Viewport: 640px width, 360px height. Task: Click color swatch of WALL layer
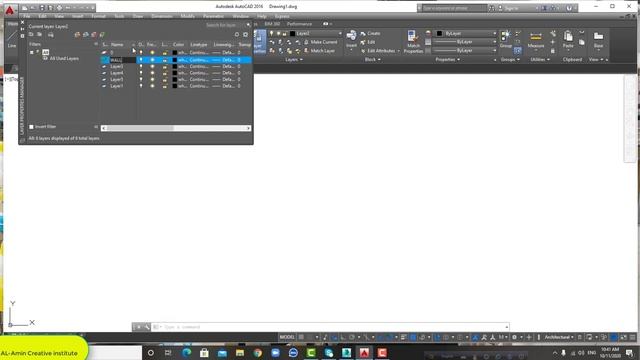(175, 60)
